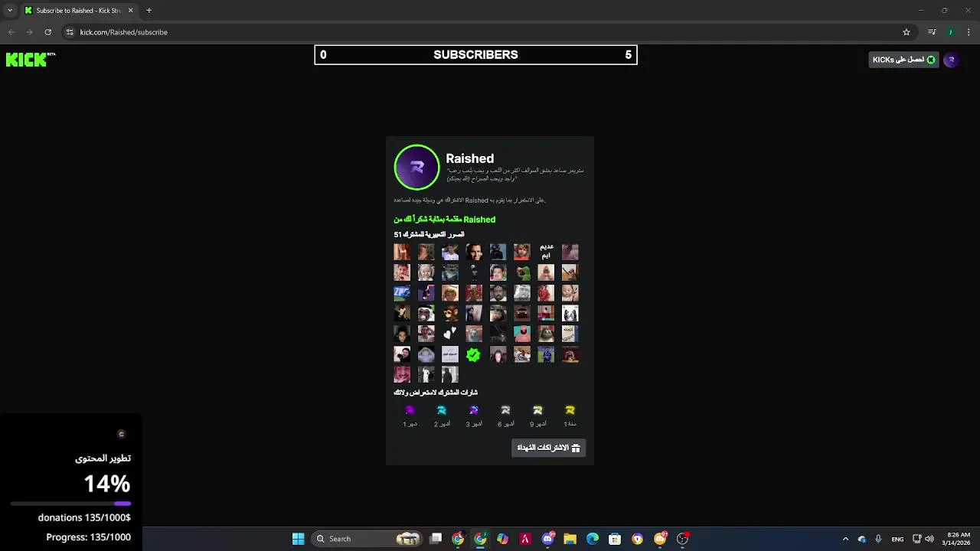Click the green Raished thank-you heading
This screenshot has width=980, height=551.
click(444, 220)
